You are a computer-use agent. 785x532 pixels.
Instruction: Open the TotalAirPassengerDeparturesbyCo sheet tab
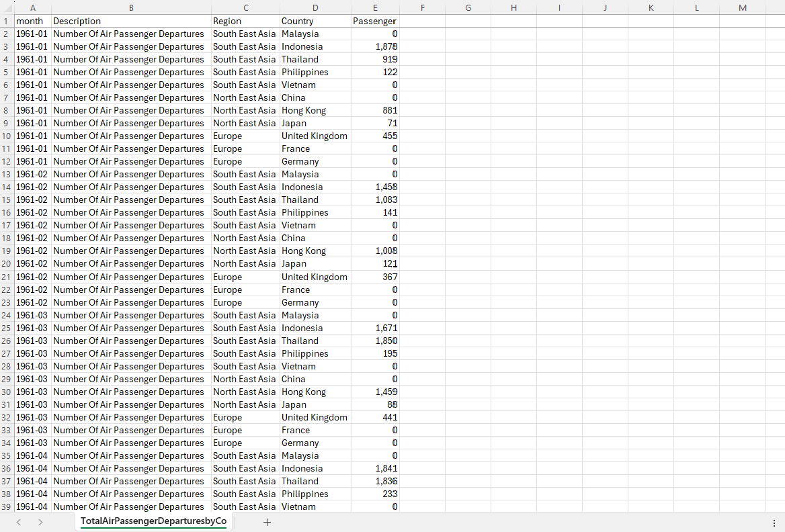coord(153,521)
